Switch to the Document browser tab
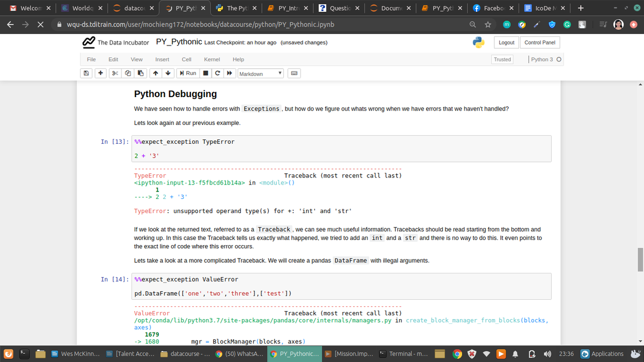 (390, 9)
